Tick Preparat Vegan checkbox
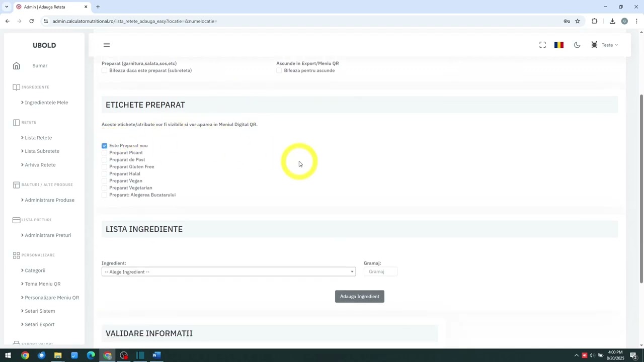The width and height of the screenshot is (644, 362). [x=104, y=181]
